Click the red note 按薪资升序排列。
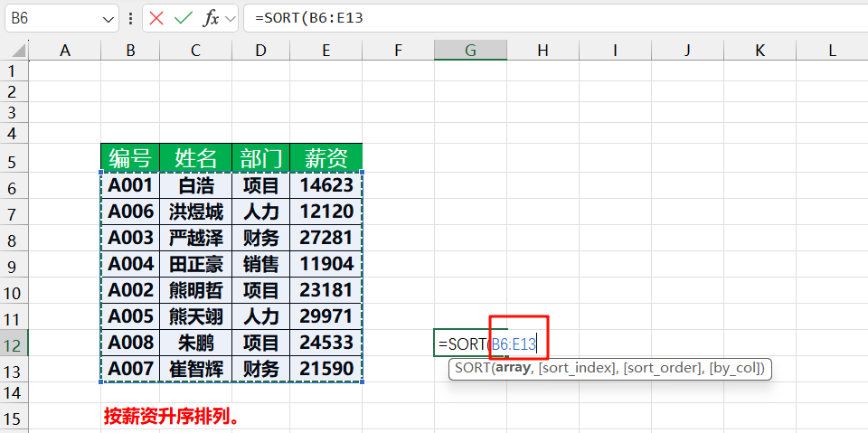Viewport: 868px width, 433px height. click(171, 416)
